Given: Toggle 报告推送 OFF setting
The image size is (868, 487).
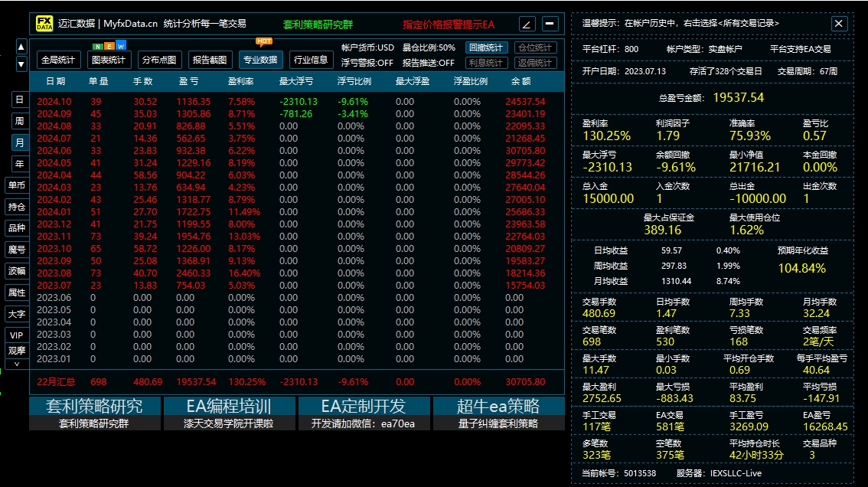Looking at the screenshot, I should pyautogui.click(x=429, y=63).
